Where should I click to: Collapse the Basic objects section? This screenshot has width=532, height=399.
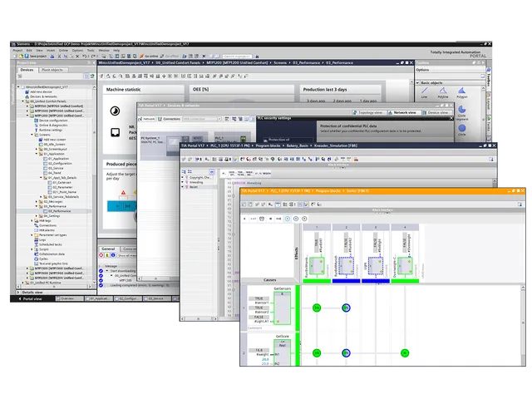(x=417, y=83)
